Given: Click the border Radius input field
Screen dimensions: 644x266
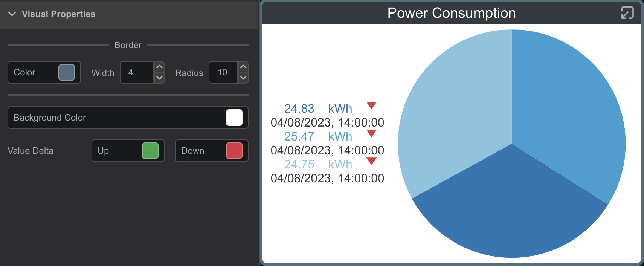Looking at the screenshot, I should [223, 72].
